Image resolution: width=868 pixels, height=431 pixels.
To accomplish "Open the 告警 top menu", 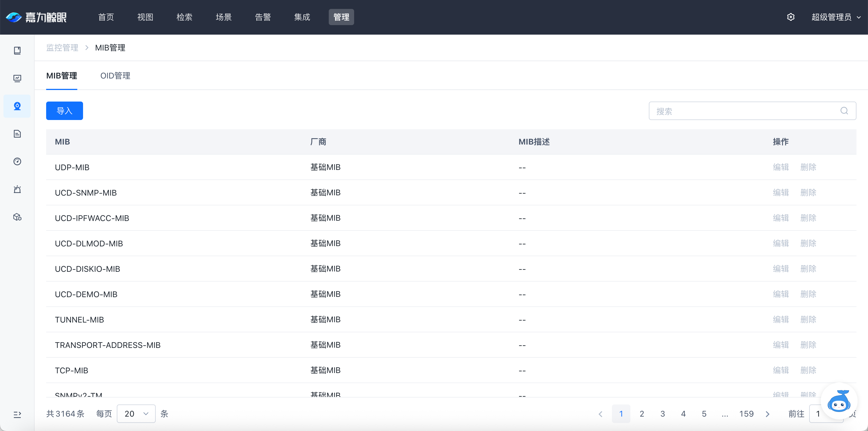I will 263,17.
